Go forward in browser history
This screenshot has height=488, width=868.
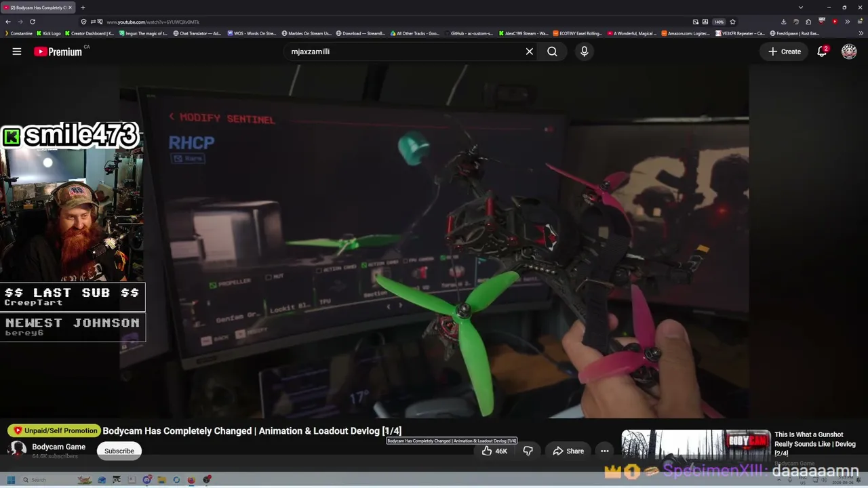click(x=20, y=22)
